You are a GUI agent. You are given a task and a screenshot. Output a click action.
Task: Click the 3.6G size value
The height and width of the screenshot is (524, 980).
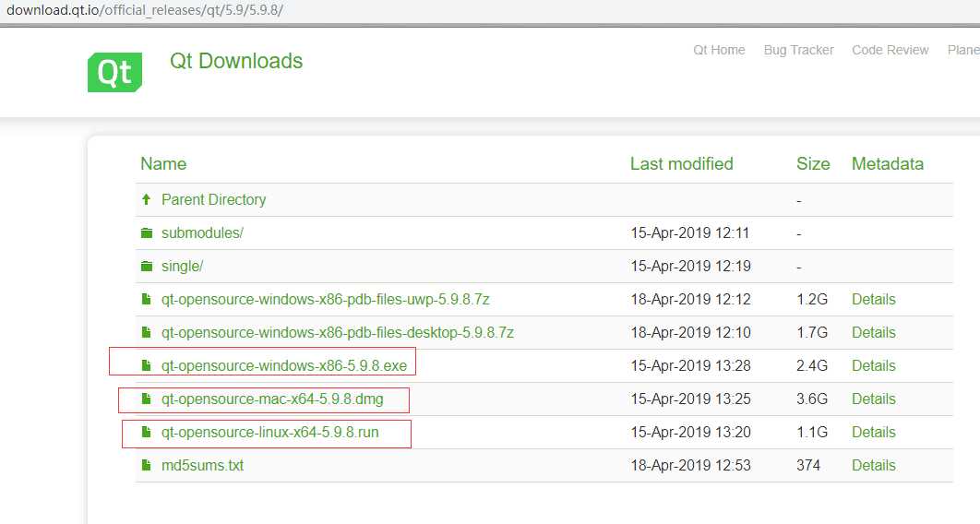(x=812, y=399)
